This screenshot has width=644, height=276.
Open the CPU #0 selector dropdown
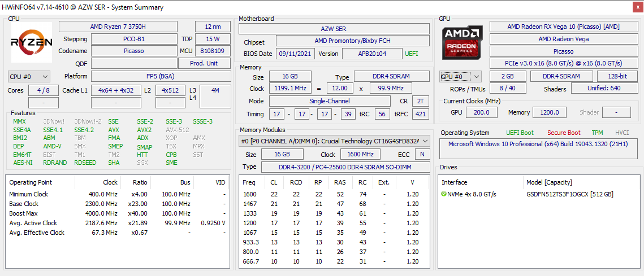tap(29, 76)
